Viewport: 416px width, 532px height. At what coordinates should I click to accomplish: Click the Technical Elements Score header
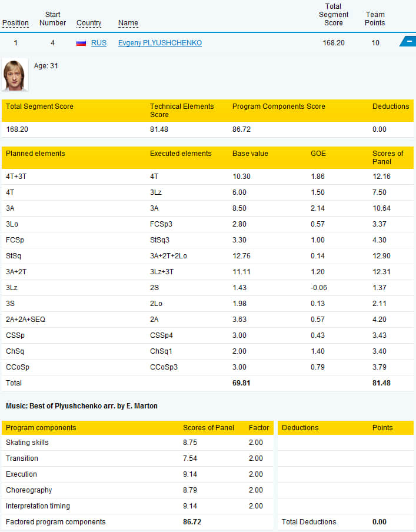tap(182, 110)
